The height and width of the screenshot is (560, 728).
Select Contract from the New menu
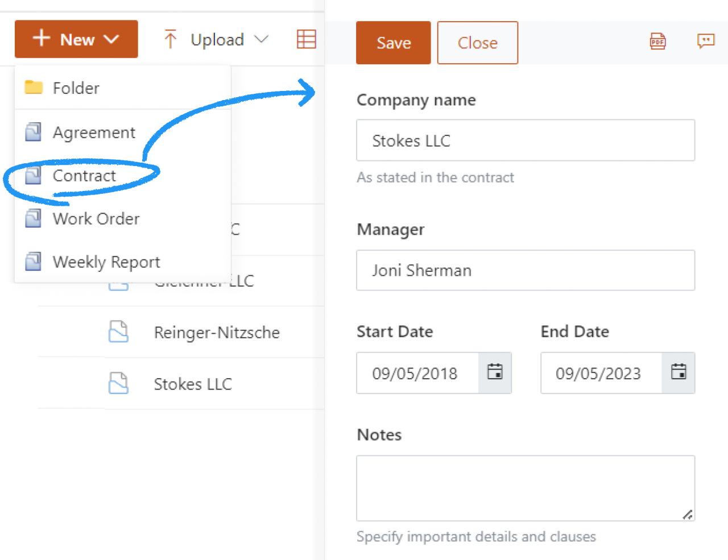pyautogui.click(x=84, y=176)
